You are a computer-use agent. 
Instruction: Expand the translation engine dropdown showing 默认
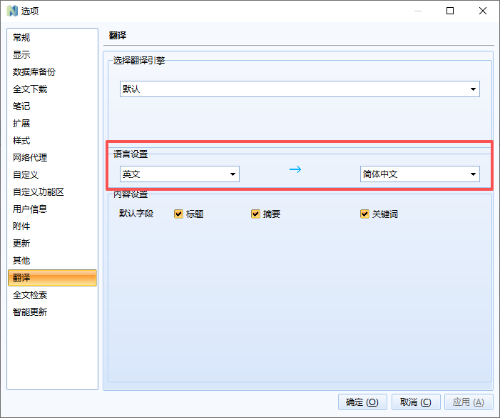(x=300, y=89)
